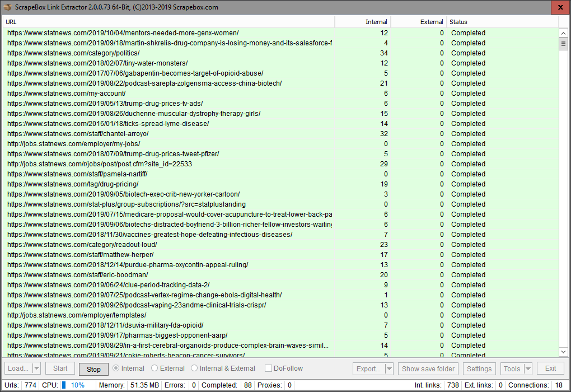The height and width of the screenshot is (392, 571).
Task: Select the martin-shkrelis-drug-company URL row
Action: (280, 43)
